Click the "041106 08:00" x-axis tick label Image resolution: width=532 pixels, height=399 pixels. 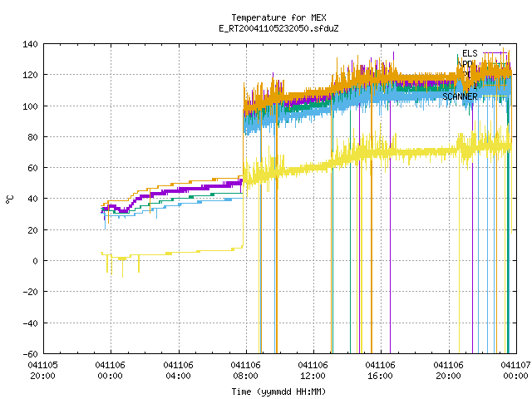click(246, 371)
